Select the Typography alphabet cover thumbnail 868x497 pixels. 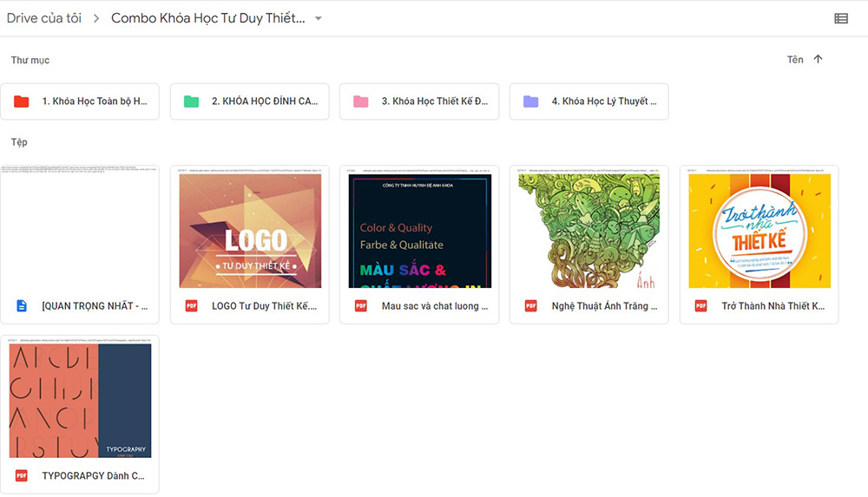pos(80,401)
